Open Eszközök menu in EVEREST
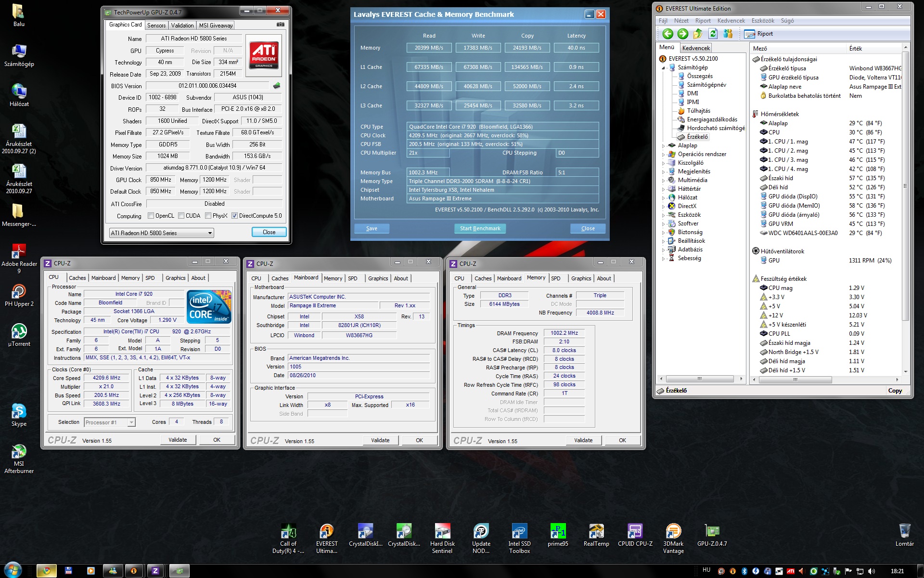This screenshot has height=578, width=924. coord(763,21)
